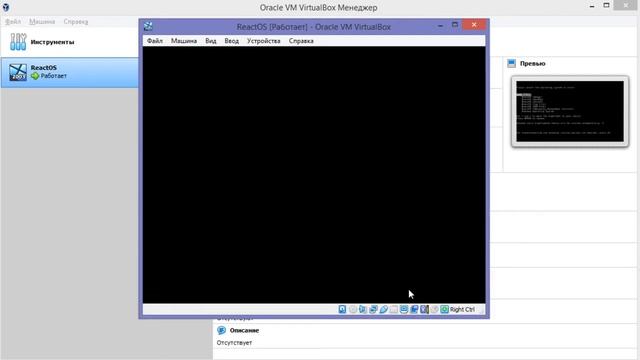Image resolution: width=640 pixels, height=360 pixels.
Task: Open the Вид menu in ReactOS window
Action: pos(211,41)
